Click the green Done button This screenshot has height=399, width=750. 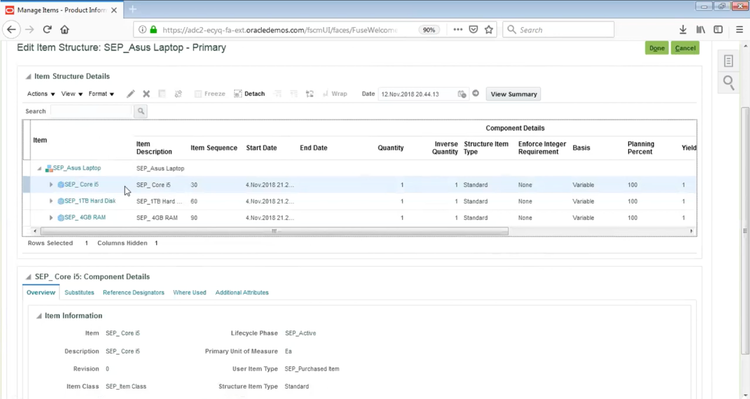point(657,48)
